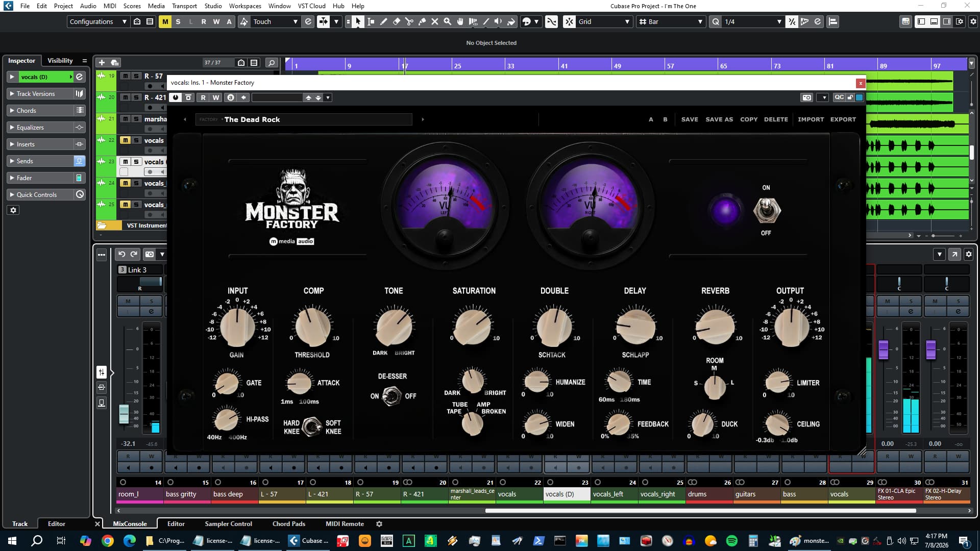
Task: Select the Draw pencil tool
Action: (x=383, y=21)
